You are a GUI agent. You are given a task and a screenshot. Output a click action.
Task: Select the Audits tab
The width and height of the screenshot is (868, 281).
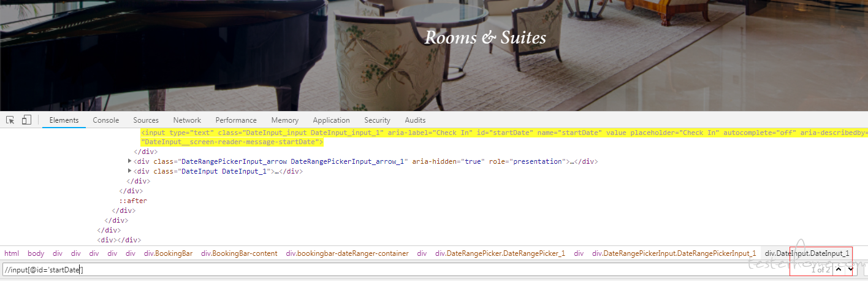(x=415, y=120)
